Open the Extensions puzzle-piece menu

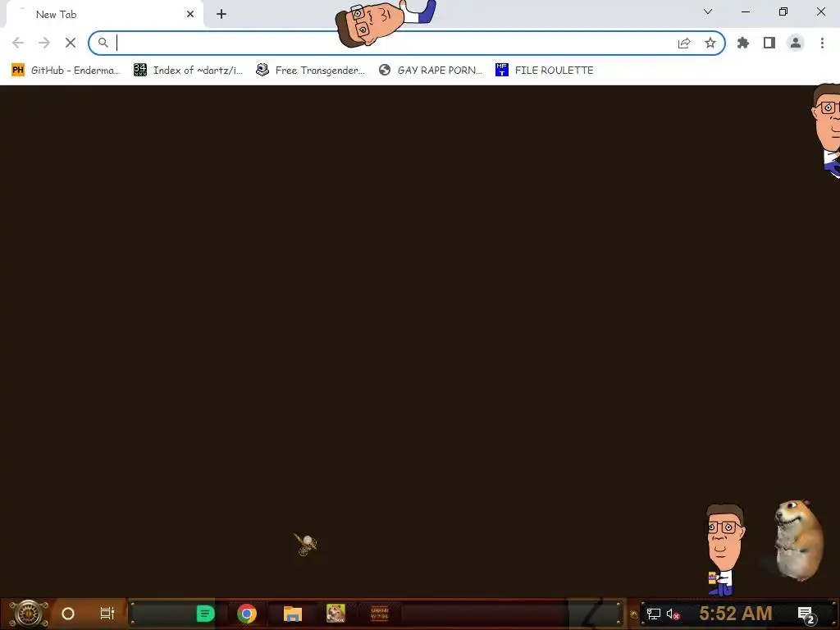(743, 43)
